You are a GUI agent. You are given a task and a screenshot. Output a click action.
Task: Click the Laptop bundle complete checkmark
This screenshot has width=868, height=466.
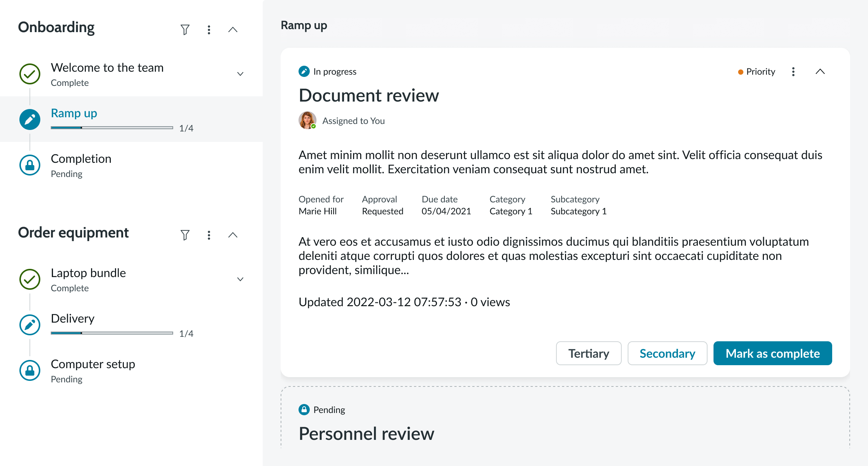point(30,279)
